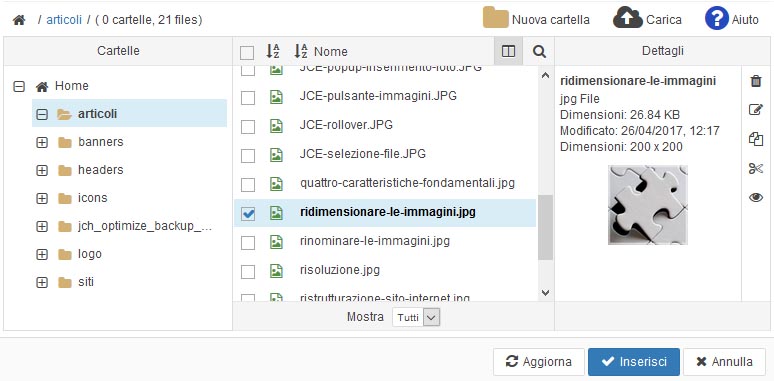The width and height of the screenshot is (774, 381).
Task: Check the box for rinominare-le-immagini.jpg
Action: (x=248, y=243)
